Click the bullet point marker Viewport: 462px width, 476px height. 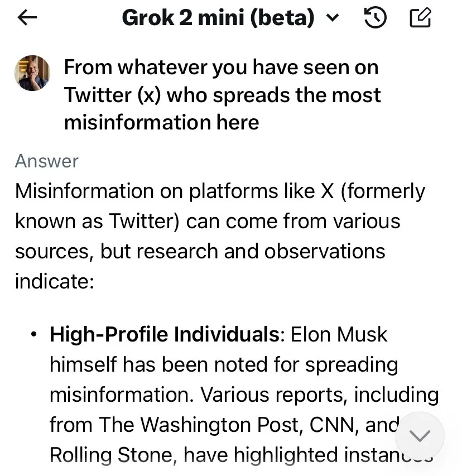[35, 335]
